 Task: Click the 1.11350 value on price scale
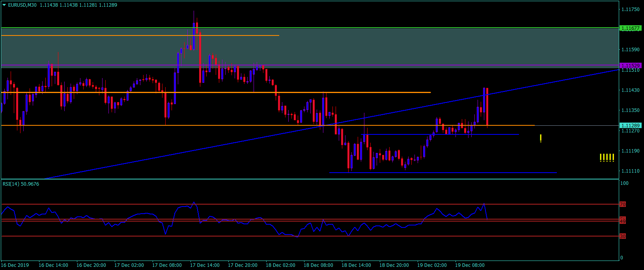630,110
